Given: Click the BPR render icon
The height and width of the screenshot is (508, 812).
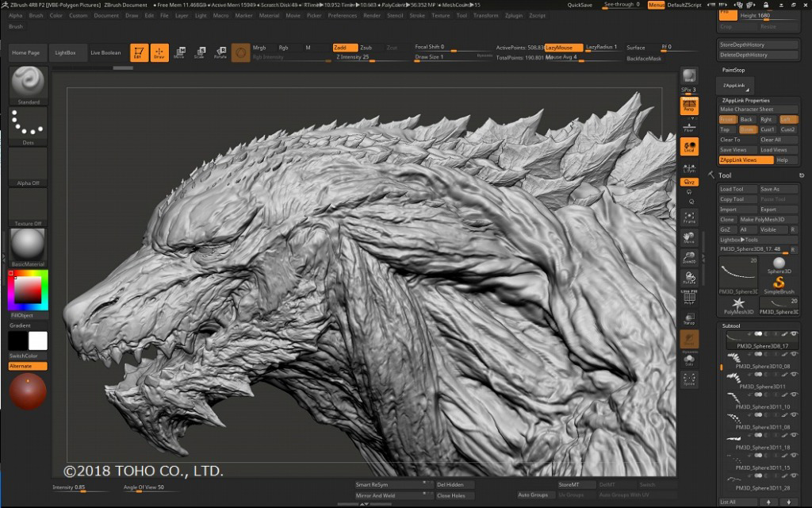Looking at the screenshot, I should coord(689,76).
